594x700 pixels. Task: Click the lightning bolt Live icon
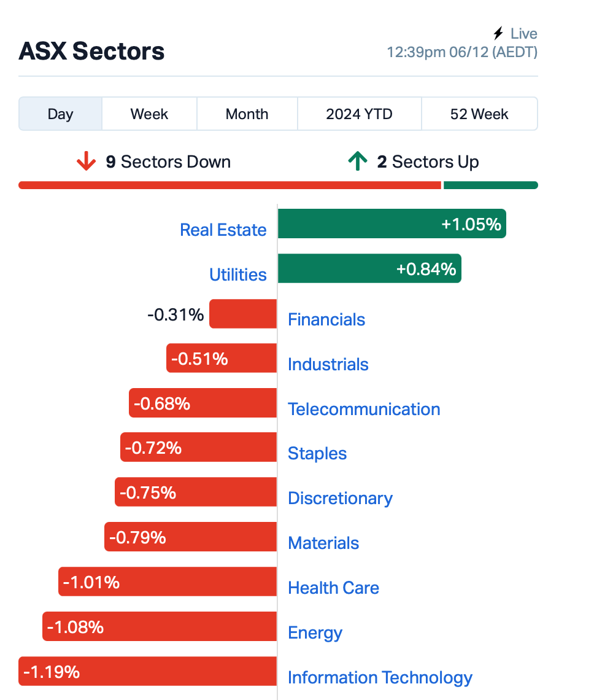point(498,33)
